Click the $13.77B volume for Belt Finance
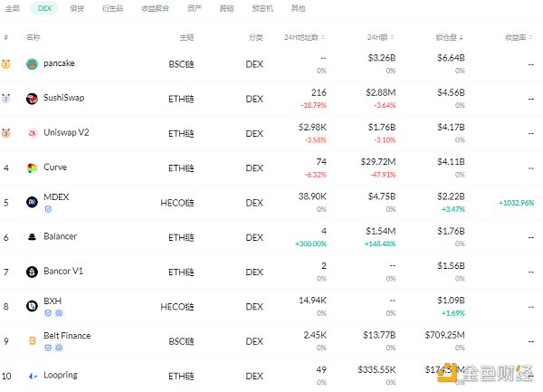Screen dimensions: 543x392 [379, 335]
